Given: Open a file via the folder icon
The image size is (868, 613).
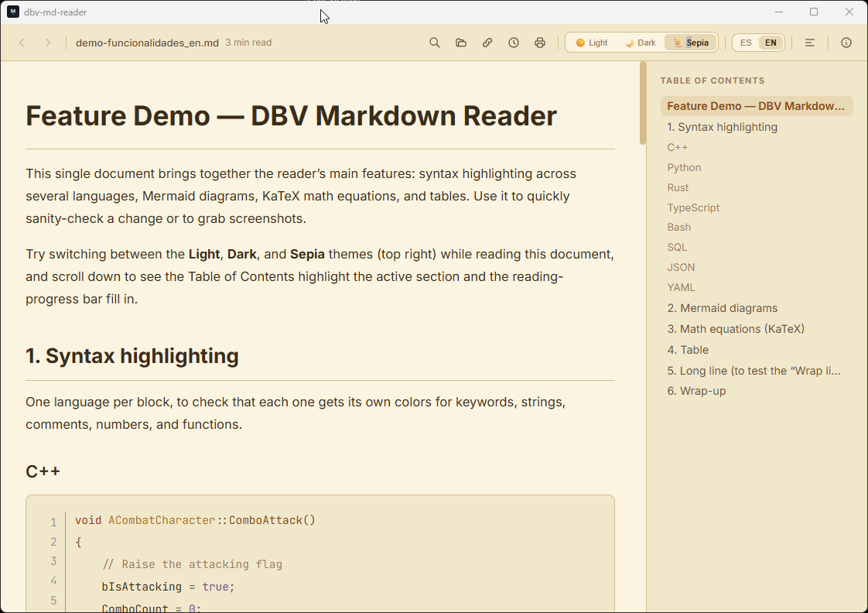Looking at the screenshot, I should (x=460, y=43).
